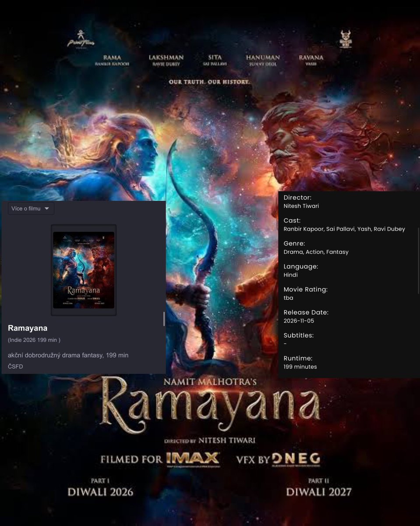Select 'akční dobrodružný drama fantasy, 199 min'

68,355
